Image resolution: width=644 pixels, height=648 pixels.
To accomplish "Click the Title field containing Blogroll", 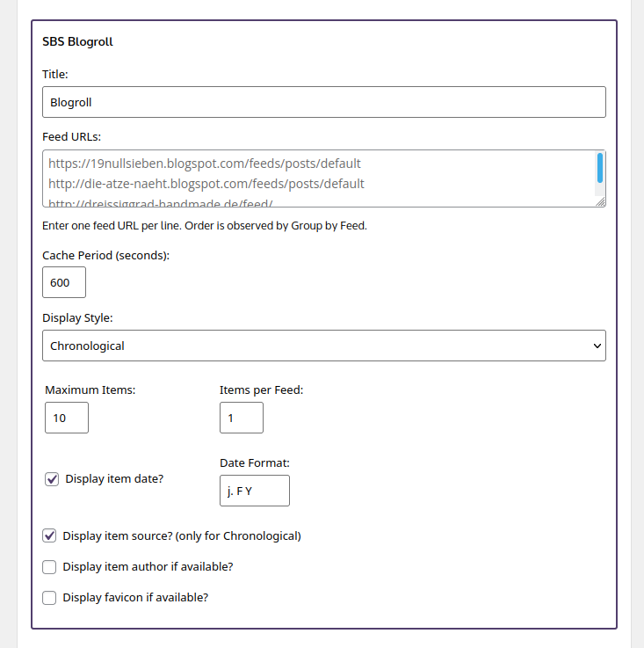I will coord(324,102).
